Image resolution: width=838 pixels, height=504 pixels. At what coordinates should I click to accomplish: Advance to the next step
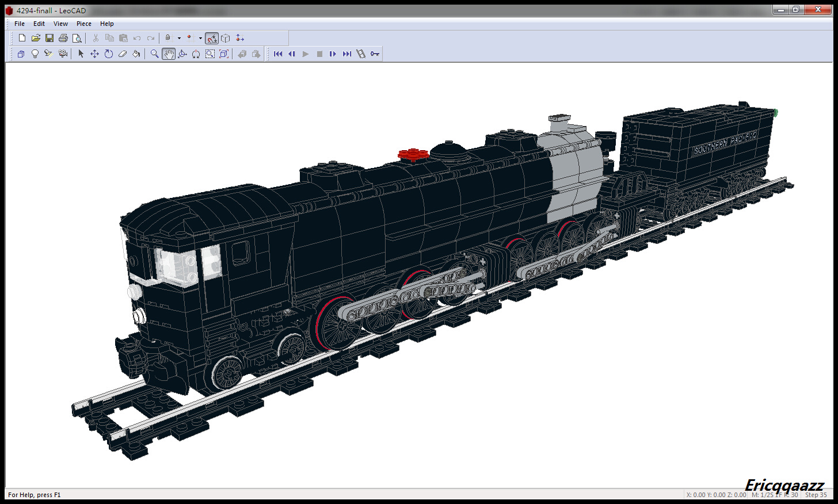(333, 54)
